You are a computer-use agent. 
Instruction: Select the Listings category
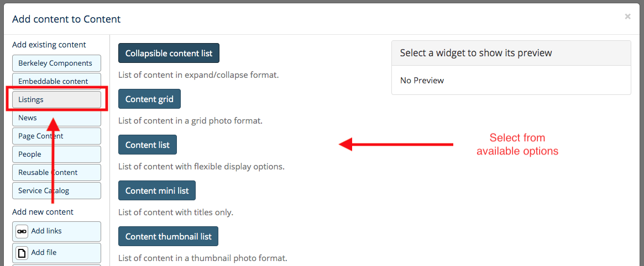[x=57, y=99]
